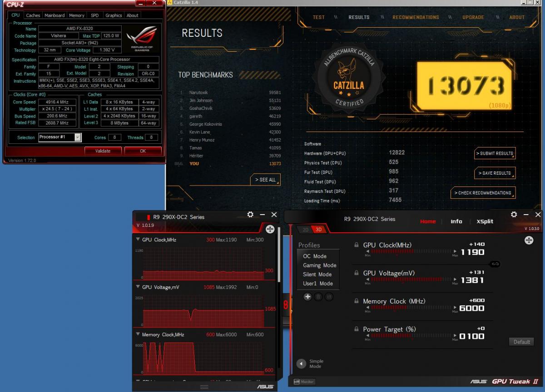The image size is (545, 392).
Task: Toggle the lock next to GPU Voltage(mV)
Action: tap(357, 273)
